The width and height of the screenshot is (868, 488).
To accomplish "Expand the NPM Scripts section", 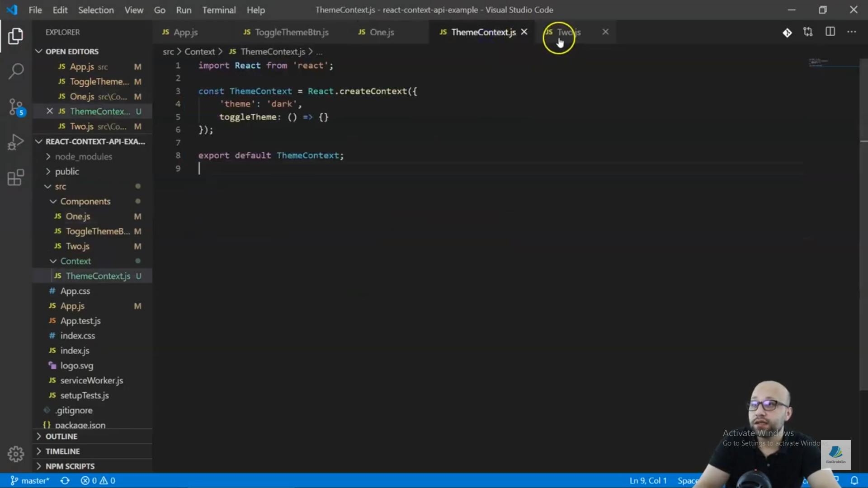I will click(x=70, y=466).
